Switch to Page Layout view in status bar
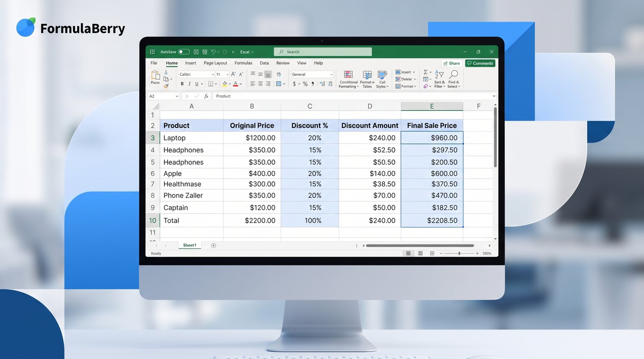644x359 pixels. click(x=420, y=253)
